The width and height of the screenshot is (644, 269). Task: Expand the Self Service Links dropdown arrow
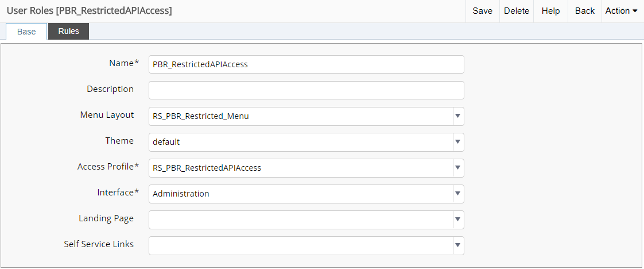457,245
